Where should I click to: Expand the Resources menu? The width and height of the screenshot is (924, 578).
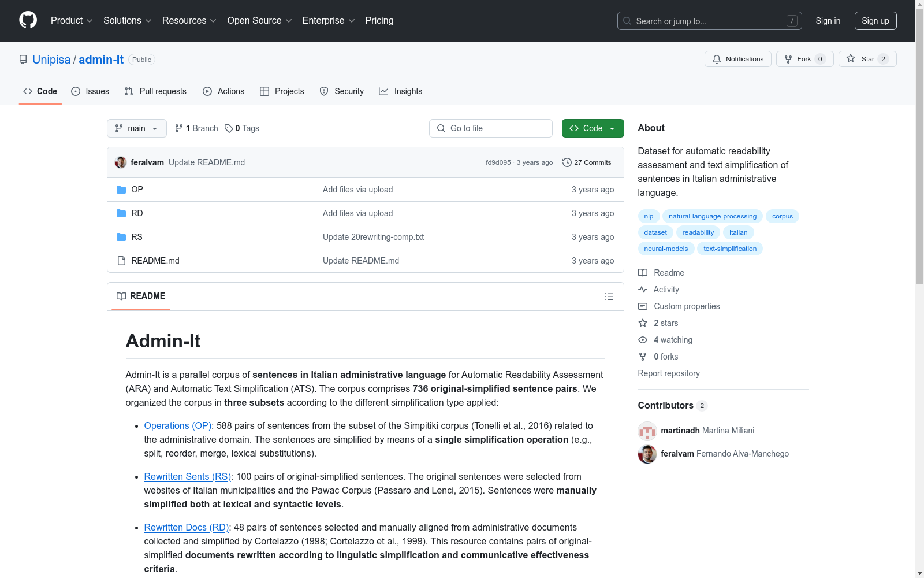point(189,20)
